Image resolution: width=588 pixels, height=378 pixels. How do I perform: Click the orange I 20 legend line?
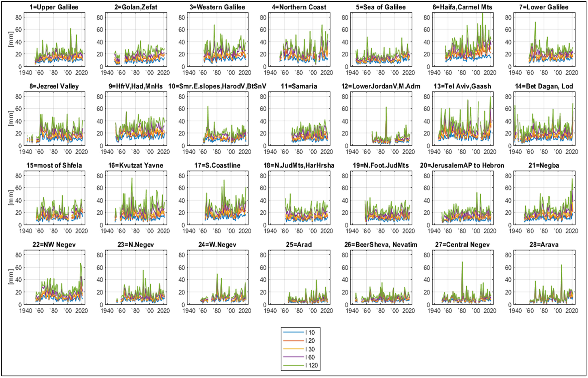[293, 341]
